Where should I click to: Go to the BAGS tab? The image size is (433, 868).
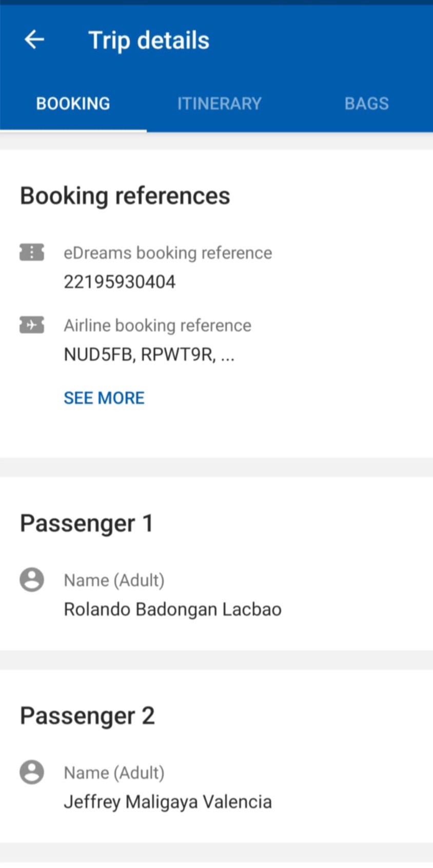tap(366, 104)
